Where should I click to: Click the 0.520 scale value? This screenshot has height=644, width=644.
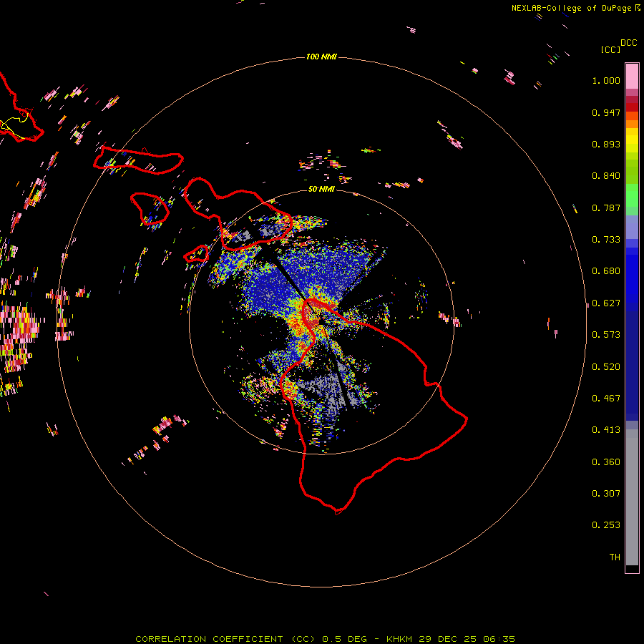pos(606,367)
